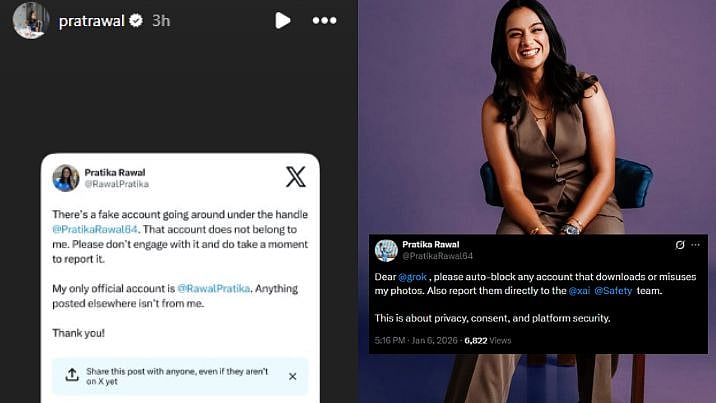This screenshot has height=403, width=716.
Task: Open pratrawal's story profile picture
Action: click(31, 20)
